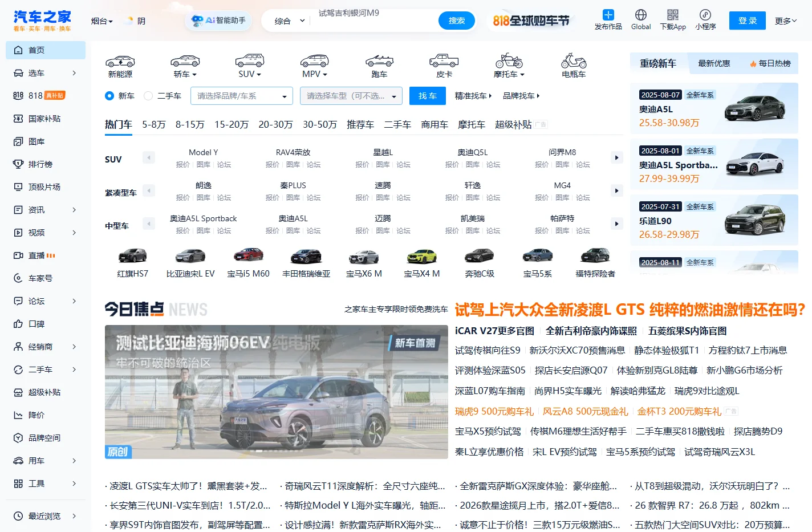Show next 紧凑型车 models with the right arrow

tap(616, 191)
